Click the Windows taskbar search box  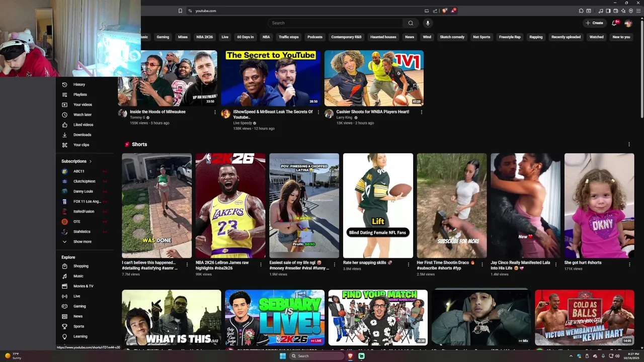pyautogui.click(x=316, y=356)
